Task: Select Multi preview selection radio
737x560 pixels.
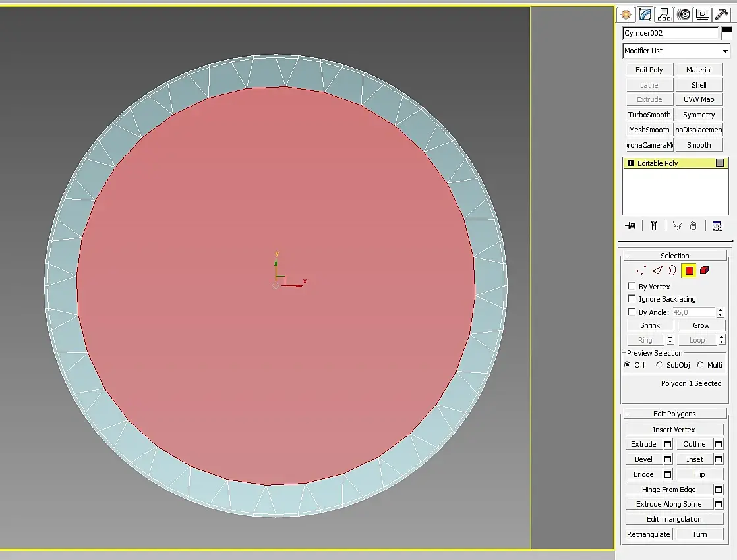Action: 700,364
